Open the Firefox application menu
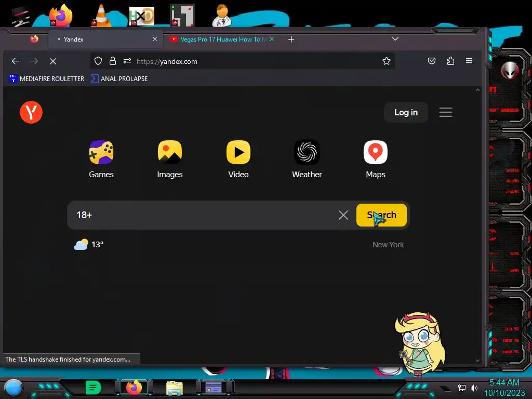Image resolution: width=532 pixels, height=399 pixels. 469,61
